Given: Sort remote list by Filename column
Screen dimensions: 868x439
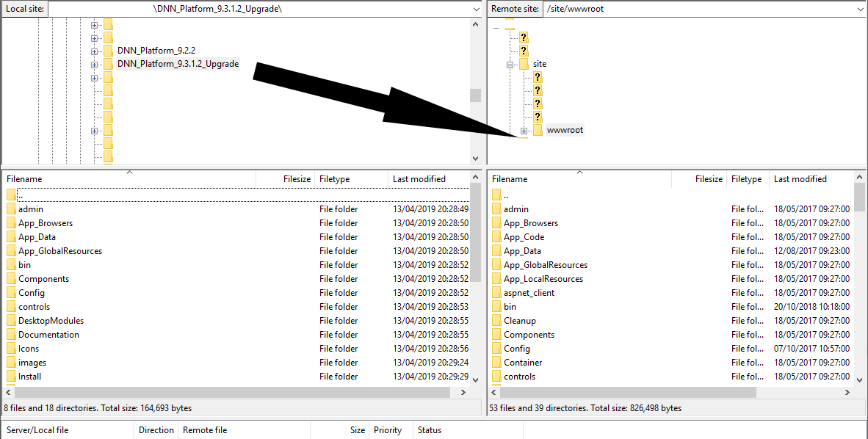Looking at the screenshot, I should (x=579, y=179).
